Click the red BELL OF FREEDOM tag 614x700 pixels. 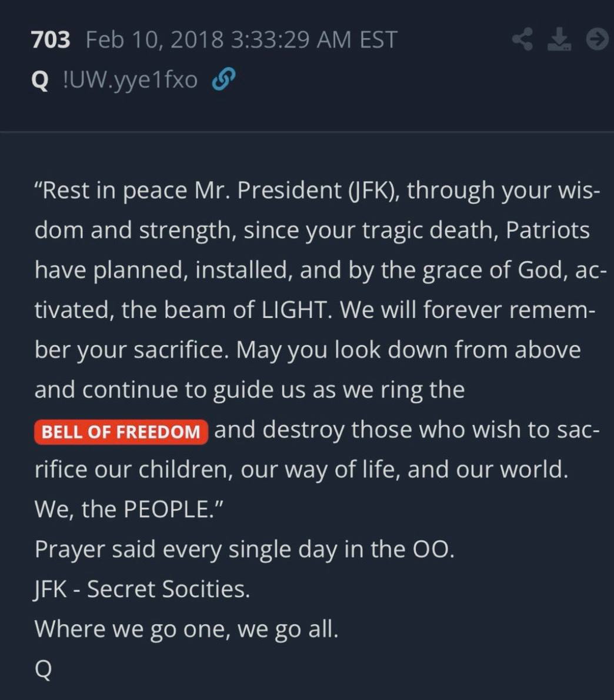pyautogui.click(x=121, y=432)
